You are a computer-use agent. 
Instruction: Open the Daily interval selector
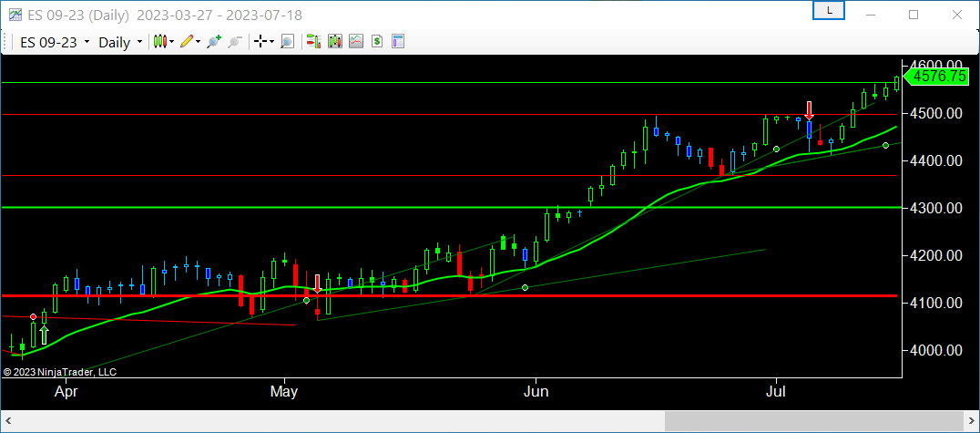120,42
